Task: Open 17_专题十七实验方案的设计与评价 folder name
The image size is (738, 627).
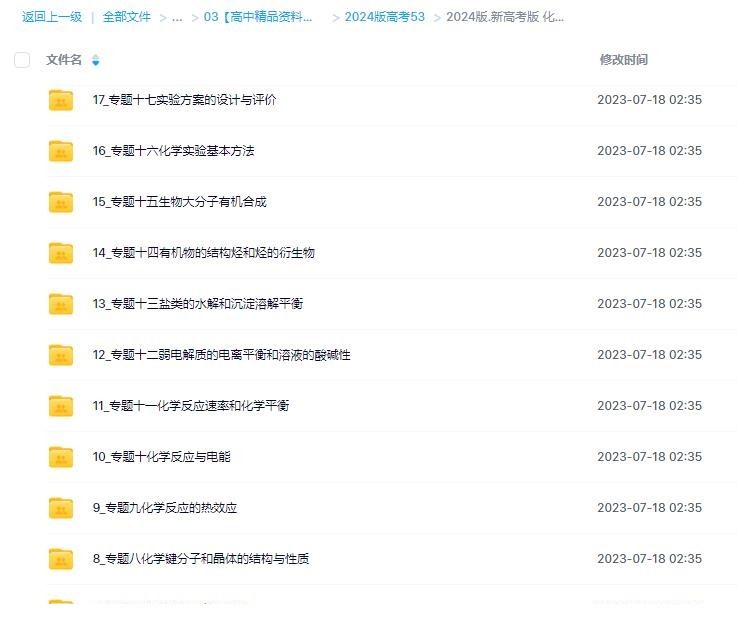Action: click(184, 100)
